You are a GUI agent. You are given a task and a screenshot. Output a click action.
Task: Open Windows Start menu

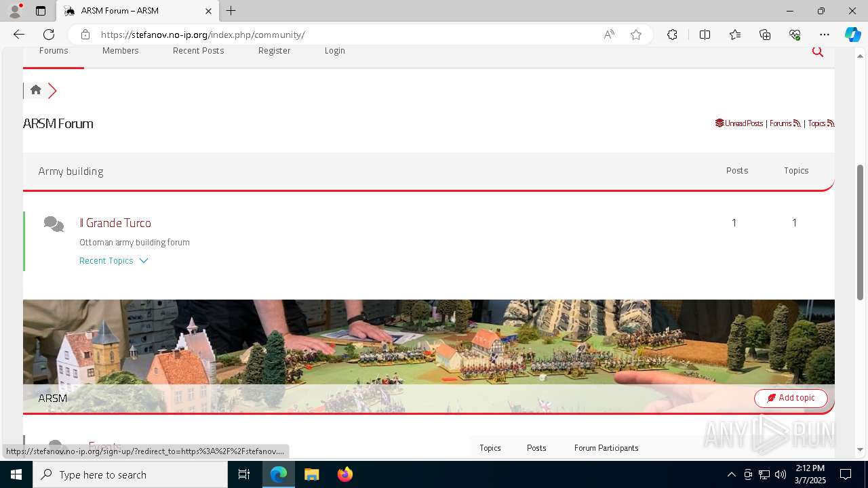16,474
